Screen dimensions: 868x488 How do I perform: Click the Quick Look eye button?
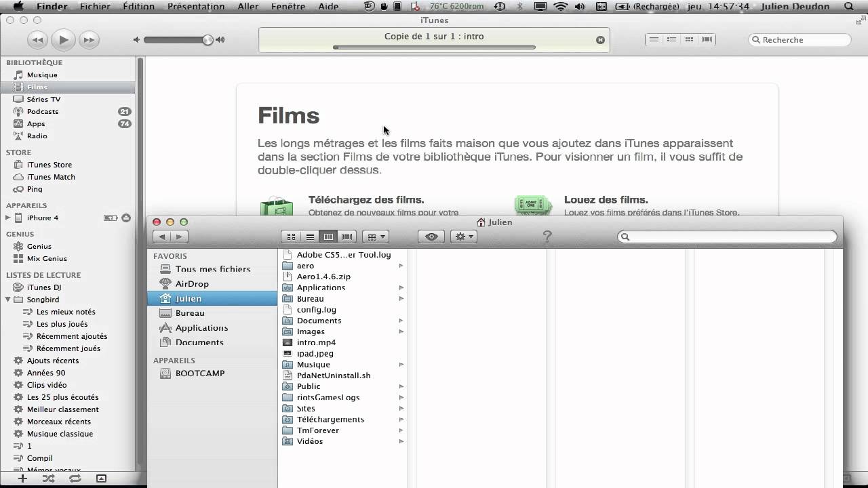click(x=431, y=237)
